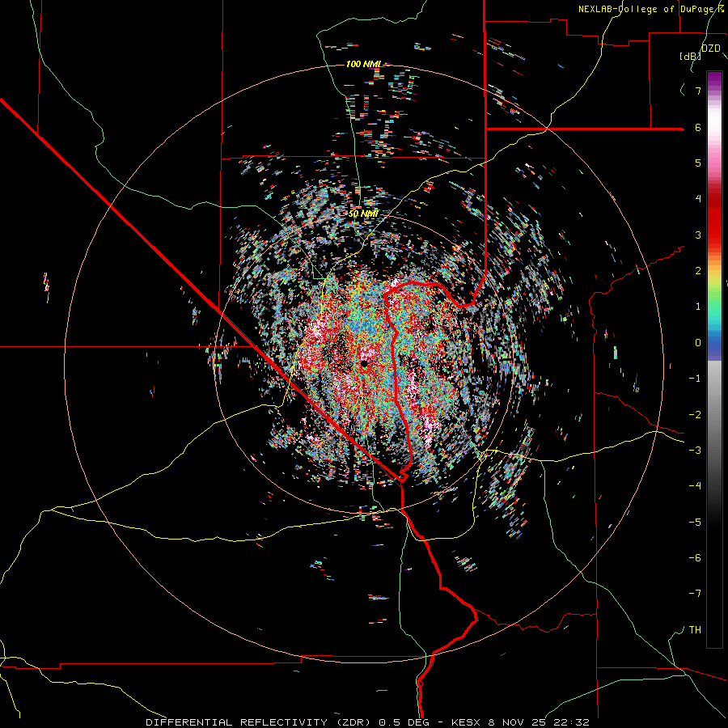
Task: Select the 100 NMI range ring label
Action: pyautogui.click(x=363, y=64)
